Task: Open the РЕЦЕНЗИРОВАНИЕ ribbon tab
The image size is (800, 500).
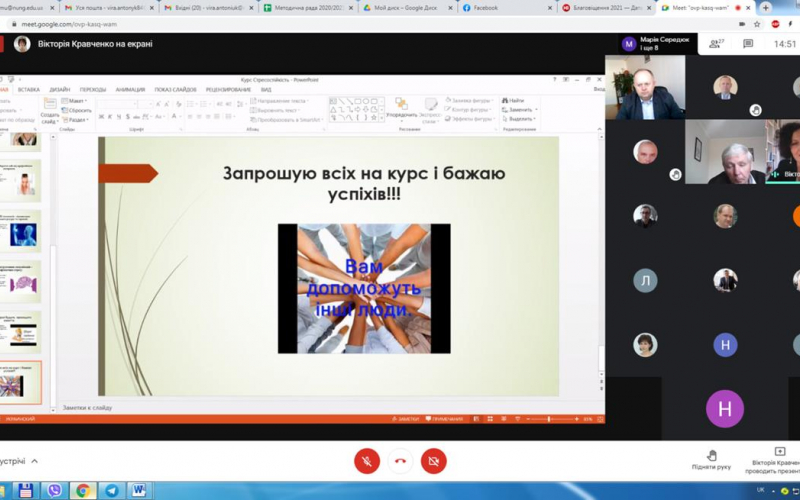Action: point(228,89)
